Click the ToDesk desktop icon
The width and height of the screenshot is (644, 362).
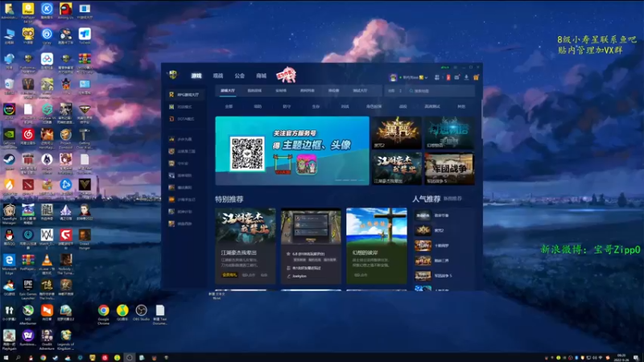coord(85,35)
